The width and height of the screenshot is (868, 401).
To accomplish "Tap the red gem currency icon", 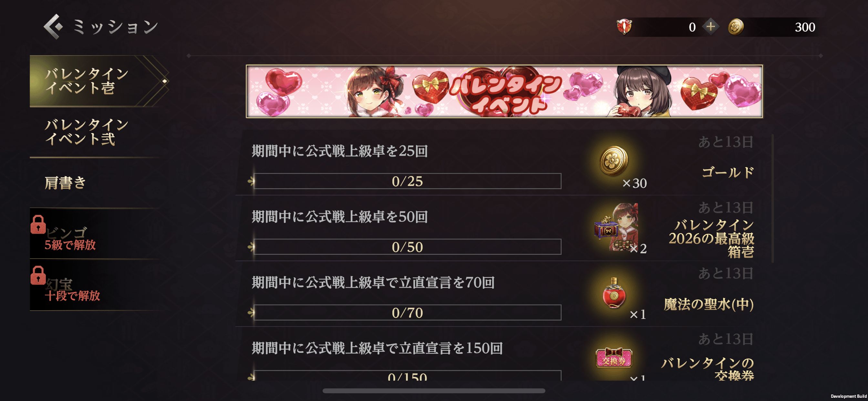I will [x=625, y=26].
